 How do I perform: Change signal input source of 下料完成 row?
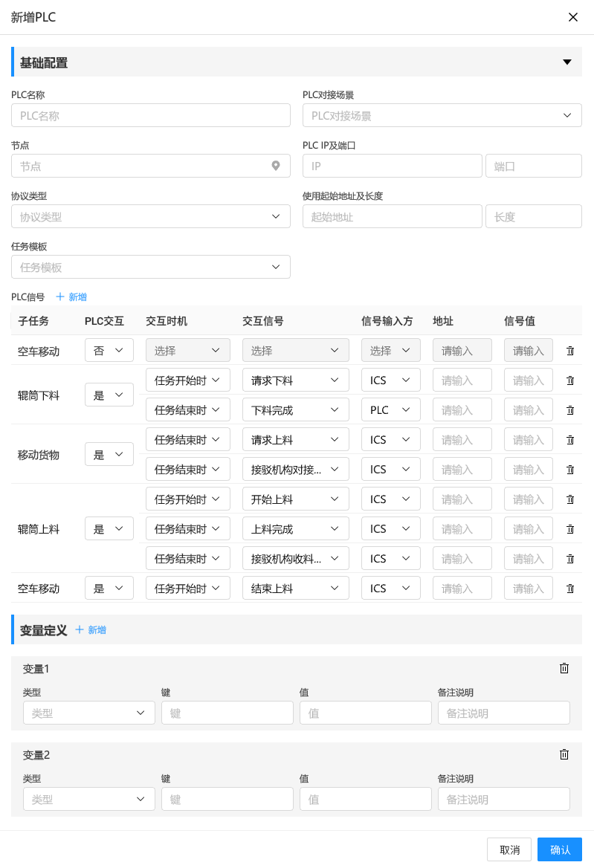click(x=390, y=410)
